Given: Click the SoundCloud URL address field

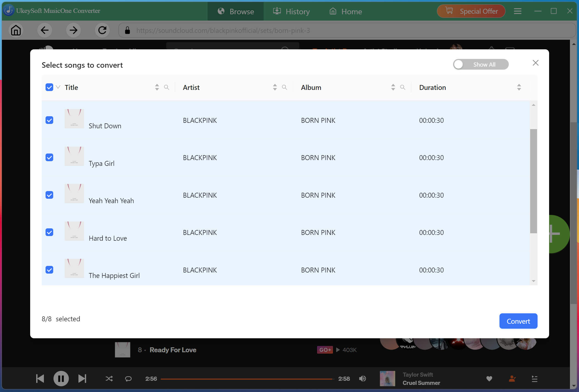Looking at the screenshot, I should tap(347, 30).
